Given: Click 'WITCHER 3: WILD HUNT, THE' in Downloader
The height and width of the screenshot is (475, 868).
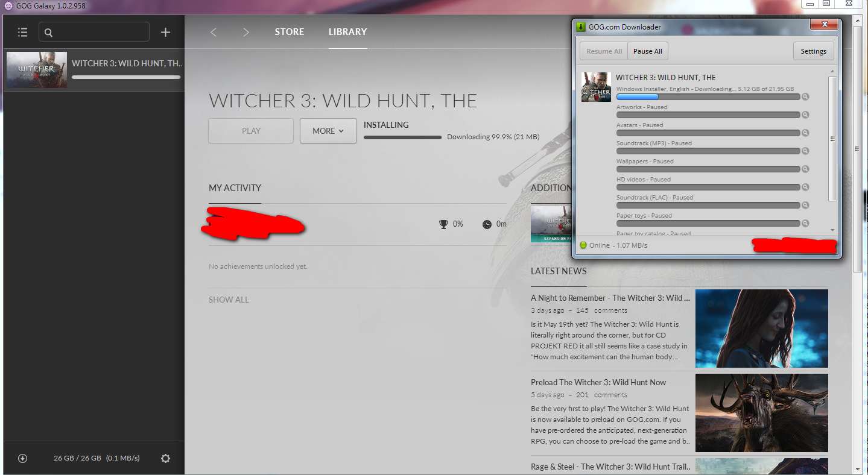Looking at the screenshot, I should point(666,77).
